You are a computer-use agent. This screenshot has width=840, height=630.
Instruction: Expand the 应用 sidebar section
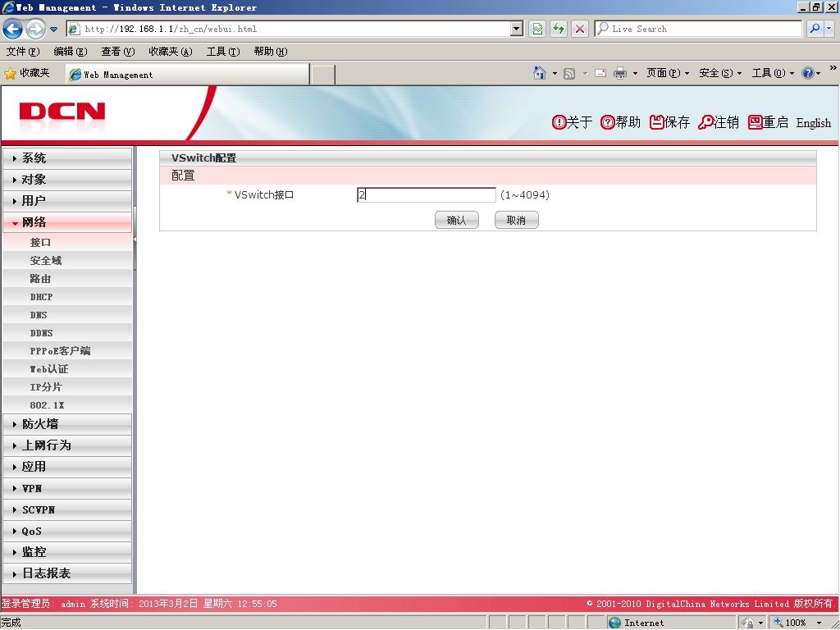(x=67, y=467)
